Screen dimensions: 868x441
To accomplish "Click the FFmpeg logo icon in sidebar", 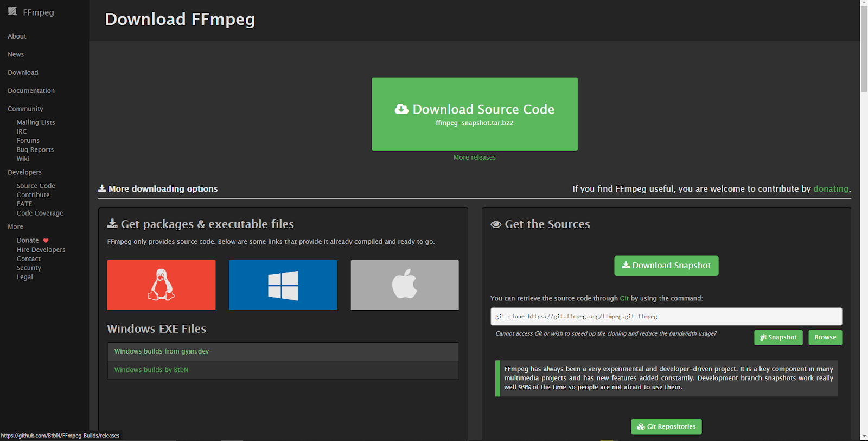I will coord(12,11).
